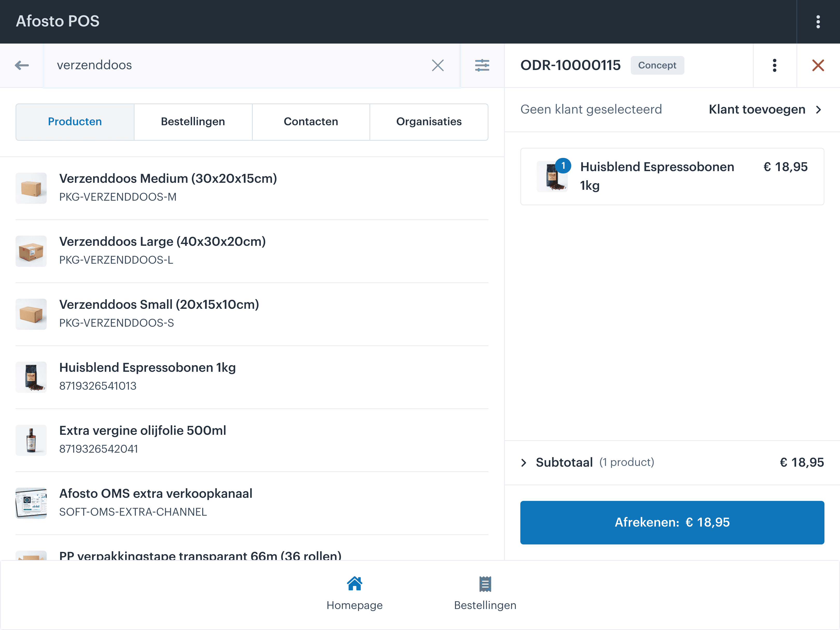Go to Homepage via the house icon
Image resolution: width=840 pixels, height=630 pixels.
354,584
